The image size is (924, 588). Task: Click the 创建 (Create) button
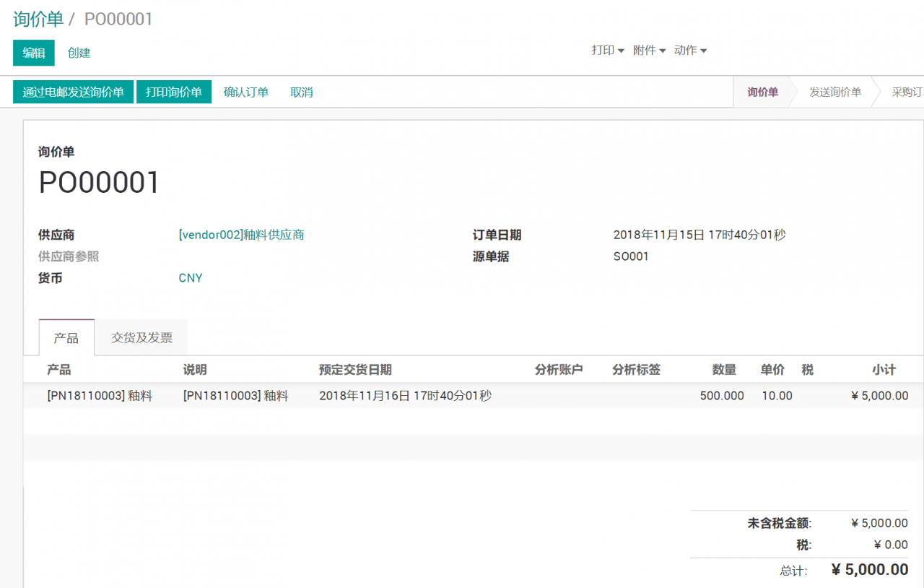pyautogui.click(x=79, y=53)
